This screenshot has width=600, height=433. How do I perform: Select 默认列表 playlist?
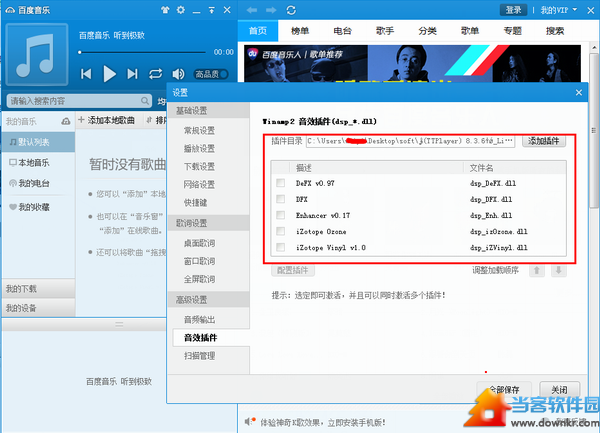click(38, 142)
